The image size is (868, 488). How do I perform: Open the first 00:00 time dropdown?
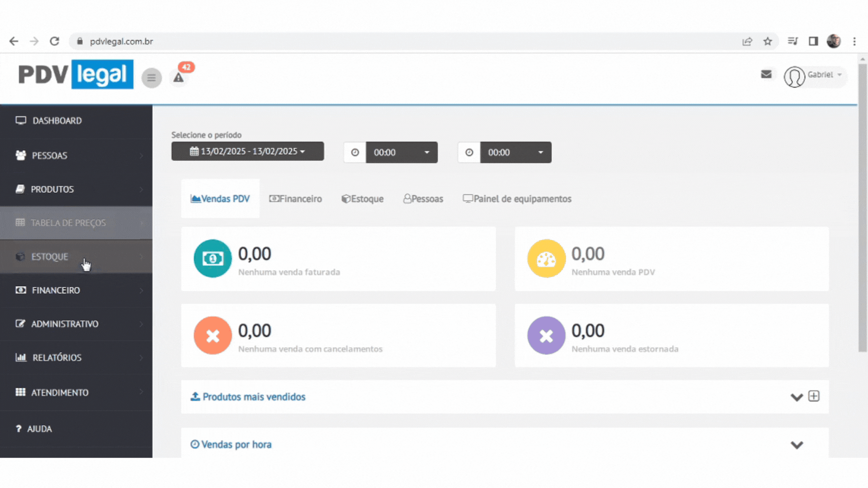401,152
